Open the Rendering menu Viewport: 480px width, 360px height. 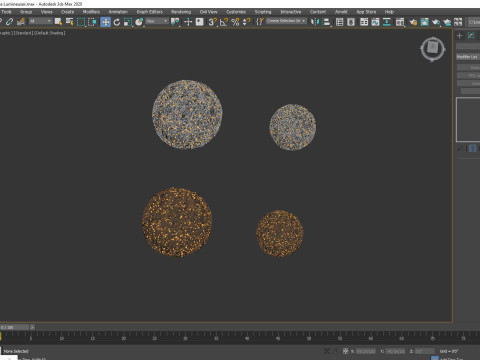pos(181,12)
